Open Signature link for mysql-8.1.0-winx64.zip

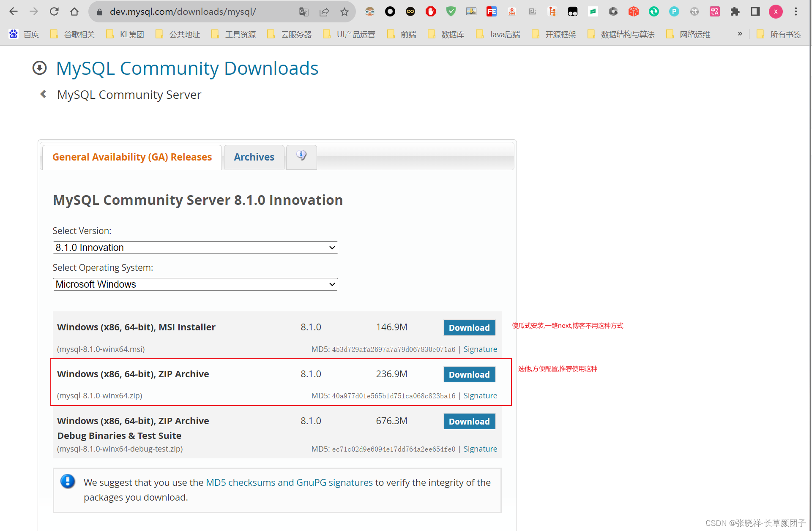[x=480, y=396]
